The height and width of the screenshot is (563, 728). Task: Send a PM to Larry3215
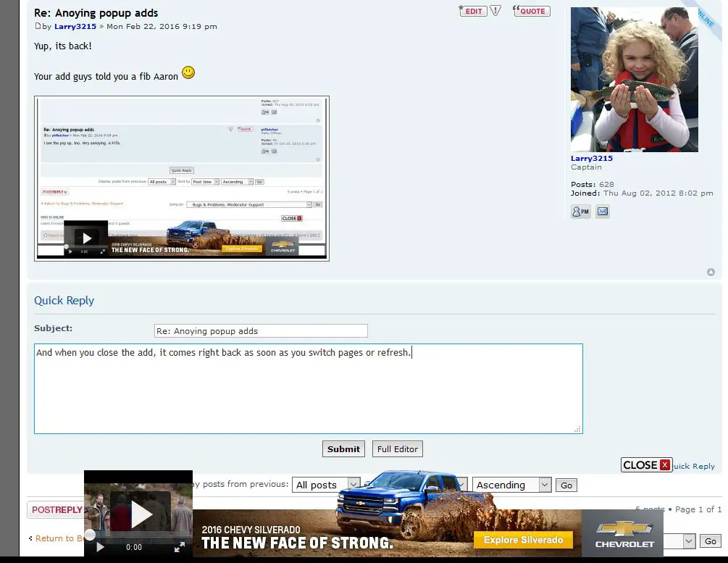pyautogui.click(x=580, y=212)
